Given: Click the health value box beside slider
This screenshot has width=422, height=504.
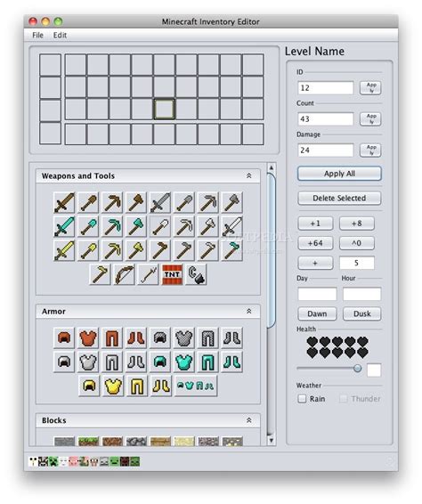Looking at the screenshot, I should 374,370.
